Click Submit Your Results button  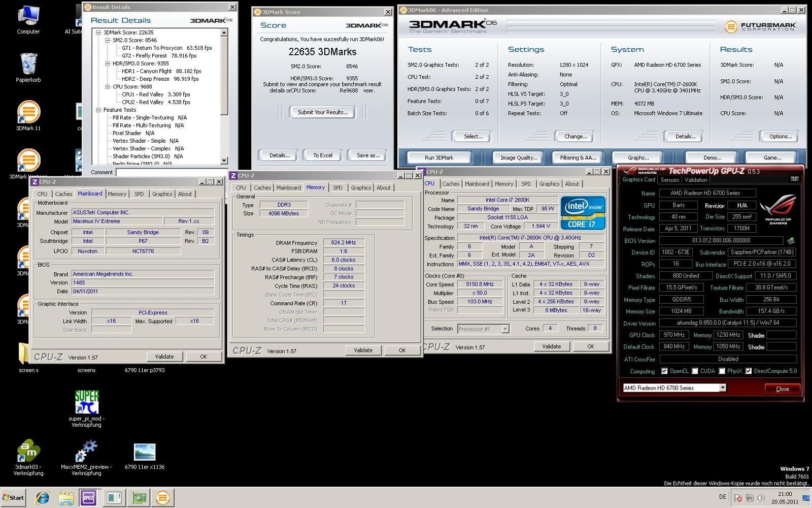coord(323,112)
